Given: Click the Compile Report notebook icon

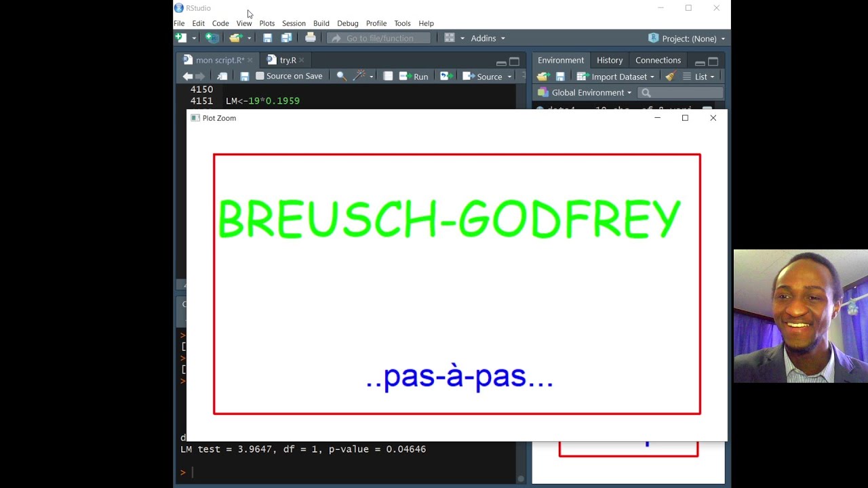Looking at the screenshot, I should 388,77.
